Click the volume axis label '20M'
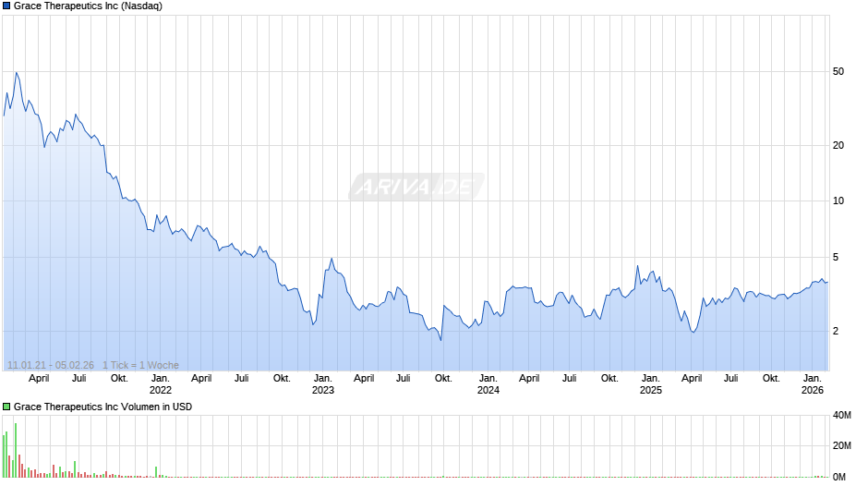868x486 pixels. click(842, 445)
